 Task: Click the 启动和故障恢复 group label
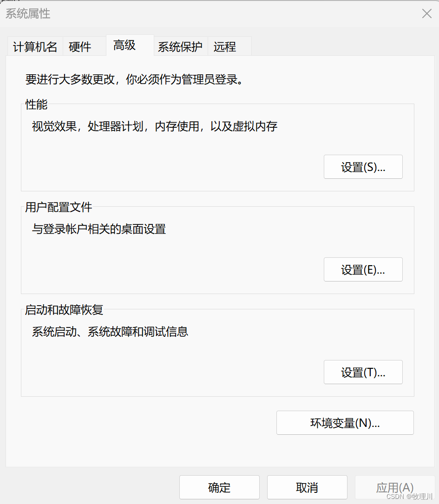[x=64, y=309]
